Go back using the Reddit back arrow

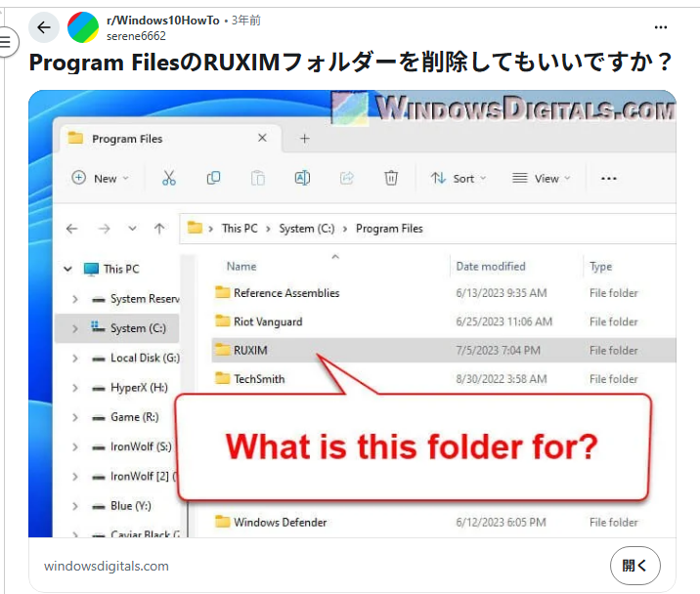(44, 27)
